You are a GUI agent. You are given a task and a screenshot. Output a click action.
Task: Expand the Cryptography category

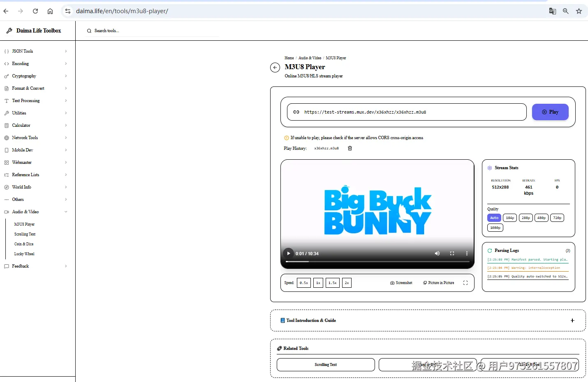pos(36,76)
